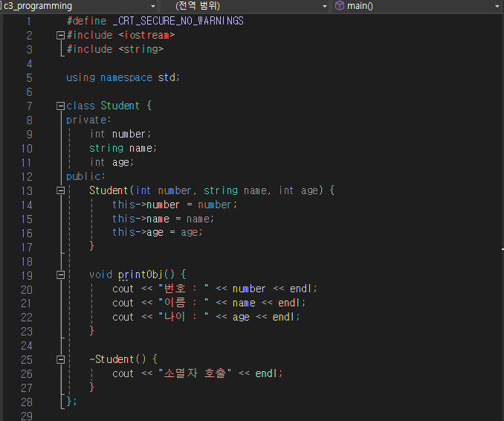Click 'this->number = number;' statement
Viewport: 504px width, 421px height.
175,205
